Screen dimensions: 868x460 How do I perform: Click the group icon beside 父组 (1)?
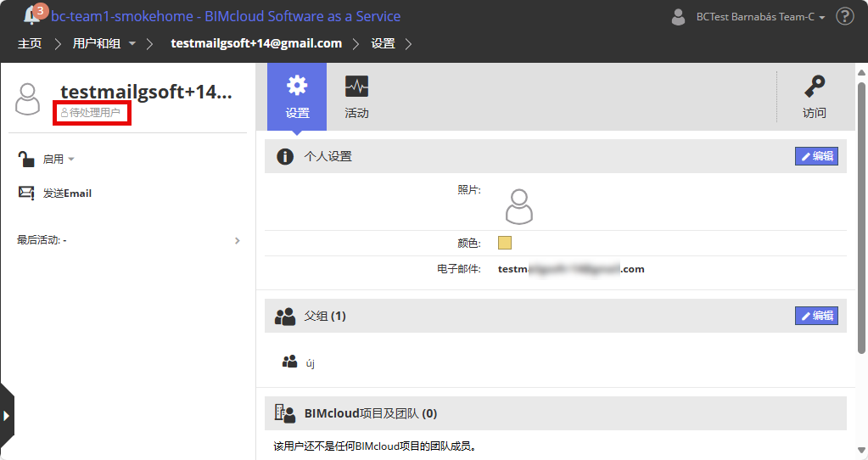285,317
